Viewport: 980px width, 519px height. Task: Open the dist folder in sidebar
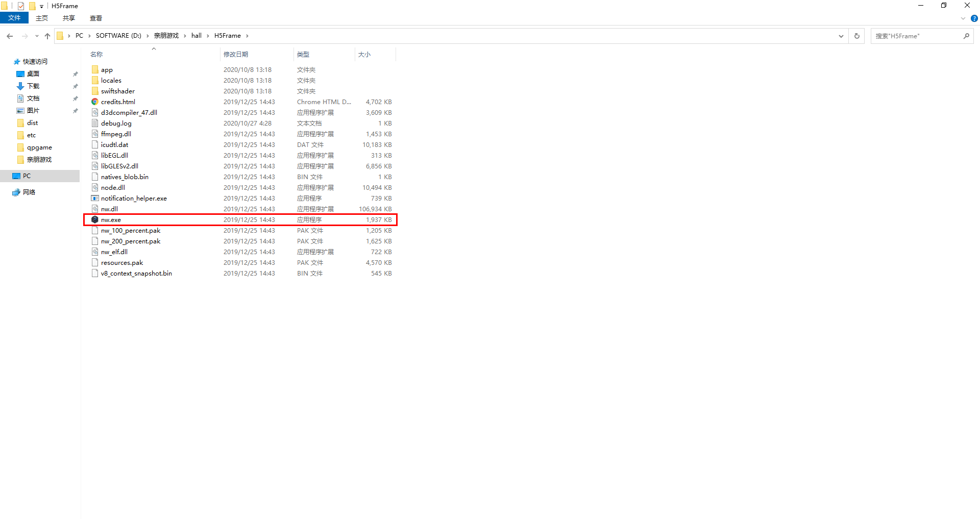tap(28, 122)
